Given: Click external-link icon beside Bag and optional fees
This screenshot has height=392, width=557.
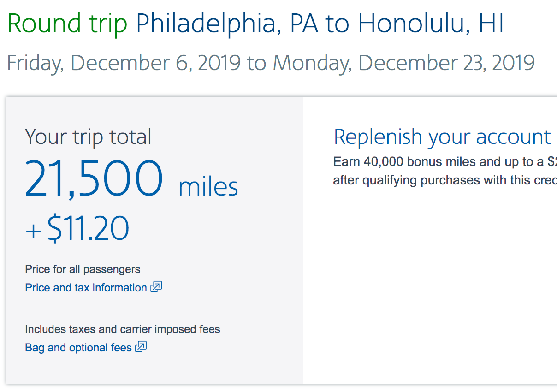Looking at the screenshot, I should click(x=141, y=347).
